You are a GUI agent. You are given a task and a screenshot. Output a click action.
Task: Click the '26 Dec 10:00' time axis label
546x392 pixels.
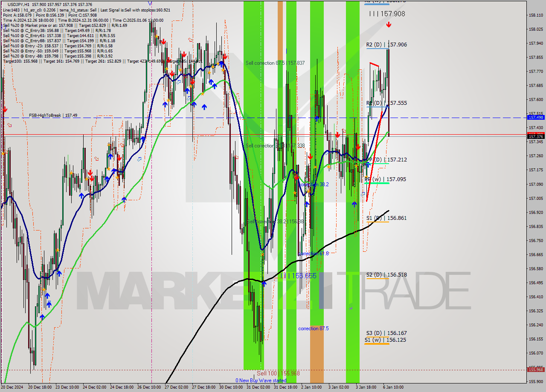(x=149, y=387)
